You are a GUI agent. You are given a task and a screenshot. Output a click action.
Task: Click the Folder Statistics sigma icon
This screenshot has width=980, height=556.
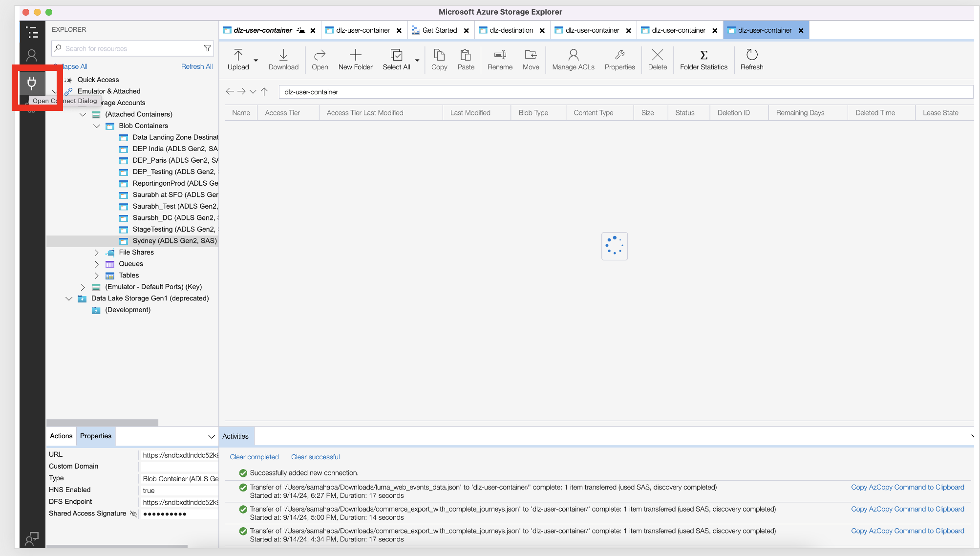pos(703,55)
